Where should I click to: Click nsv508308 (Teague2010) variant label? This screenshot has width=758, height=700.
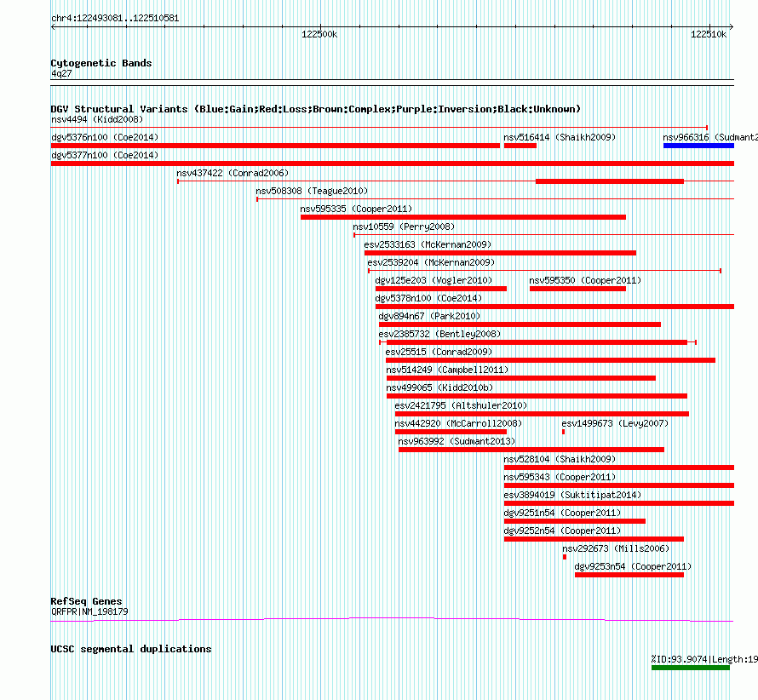[x=312, y=191]
